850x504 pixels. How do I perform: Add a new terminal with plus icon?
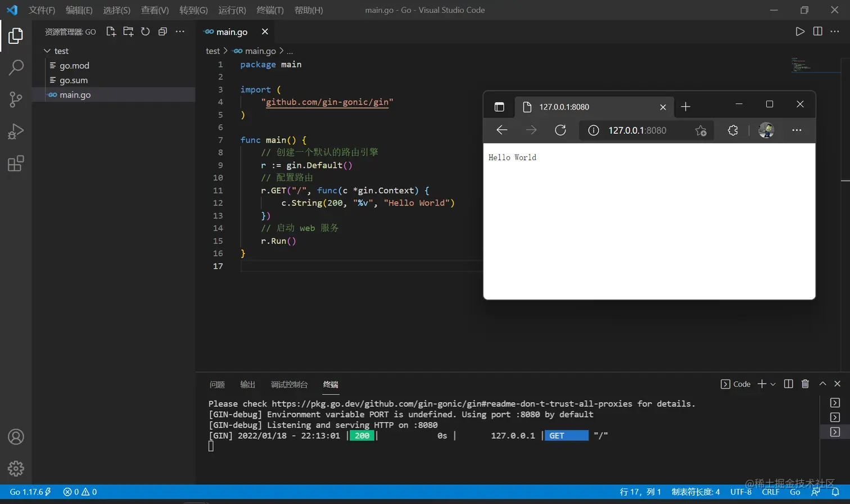pos(762,384)
